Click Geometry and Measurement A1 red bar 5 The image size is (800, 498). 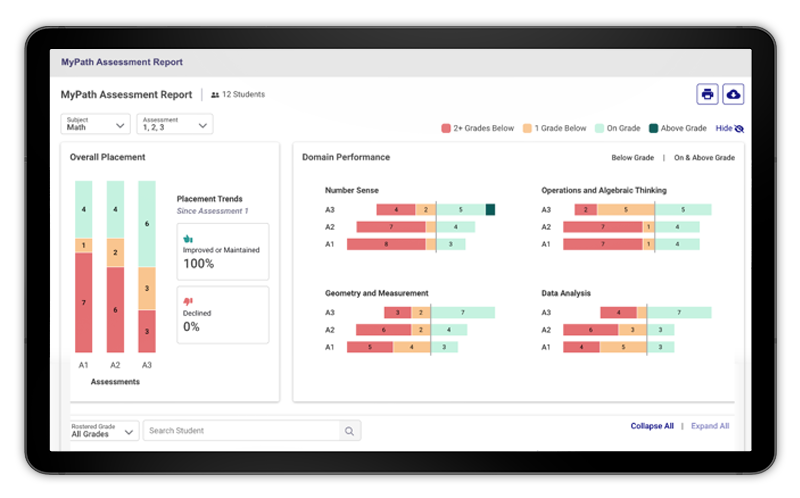[370, 347]
